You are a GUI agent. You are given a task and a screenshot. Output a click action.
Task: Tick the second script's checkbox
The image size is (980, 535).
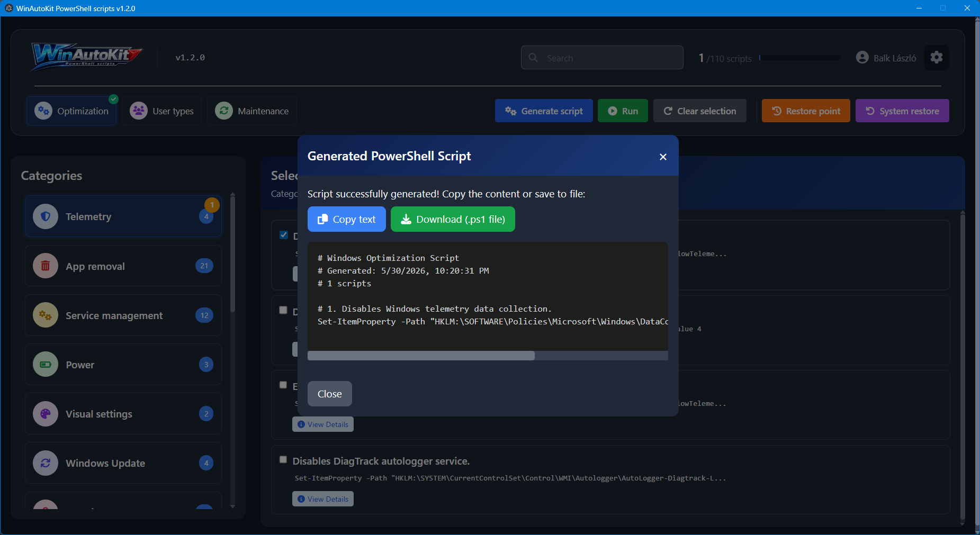pyautogui.click(x=283, y=310)
